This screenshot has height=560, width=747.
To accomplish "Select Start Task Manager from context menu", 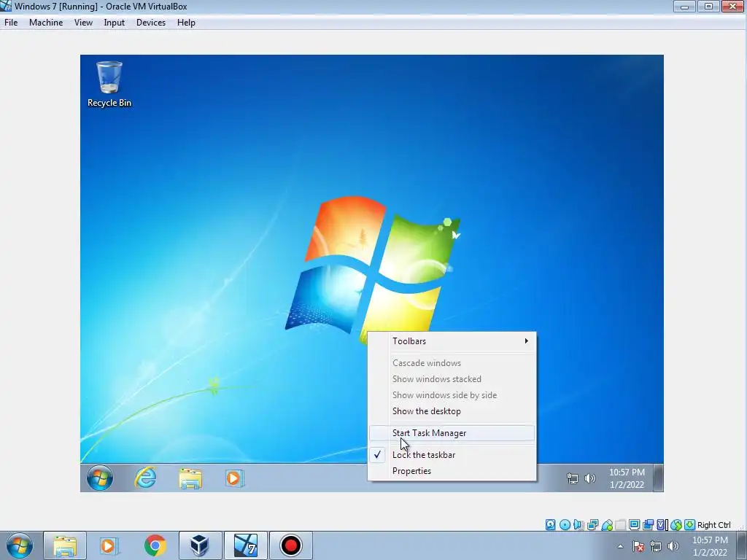I will click(x=452, y=433).
